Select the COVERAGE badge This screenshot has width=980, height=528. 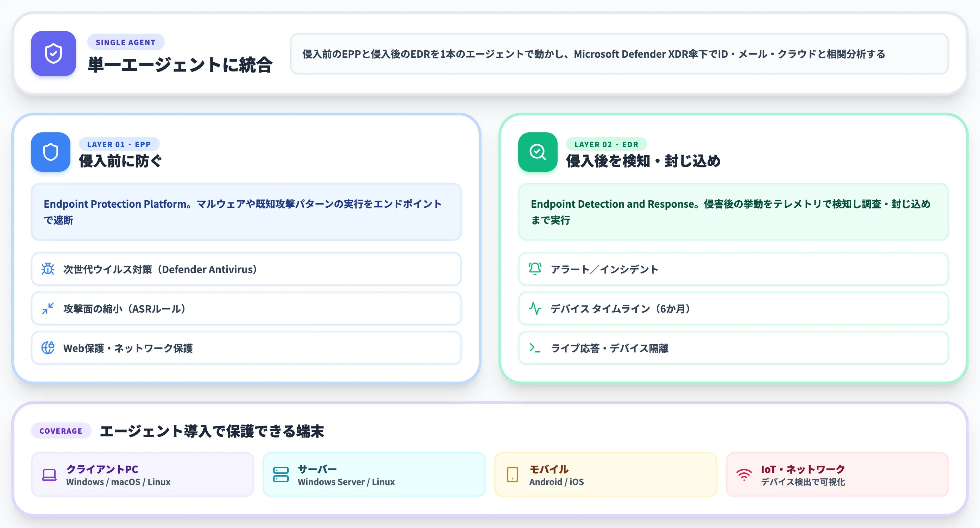tap(61, 431)
